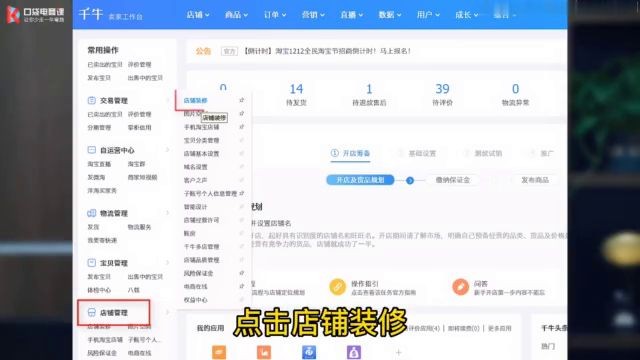Select 智能设计 in the flyout menu
This screenshot has height=360, width=640.
point(196,207)
